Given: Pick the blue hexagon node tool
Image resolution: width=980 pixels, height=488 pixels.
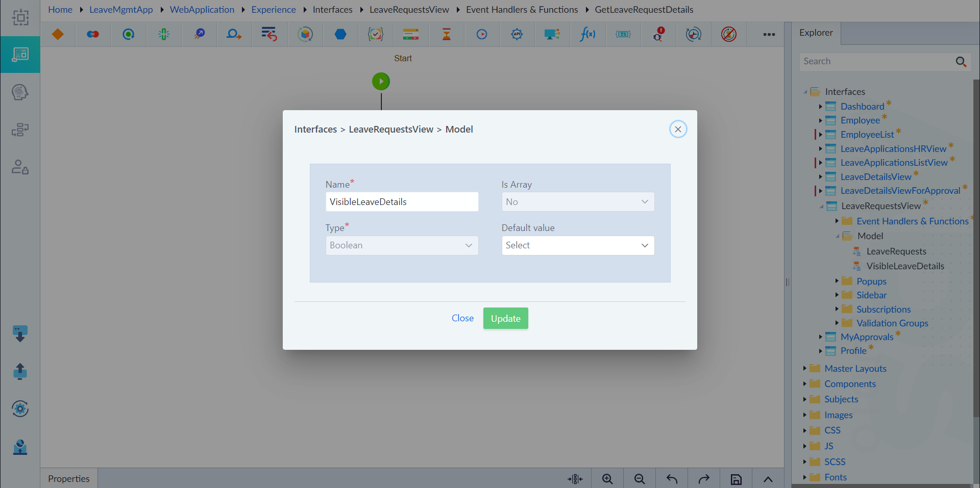Looking at the screenshot, I should 340,34.
